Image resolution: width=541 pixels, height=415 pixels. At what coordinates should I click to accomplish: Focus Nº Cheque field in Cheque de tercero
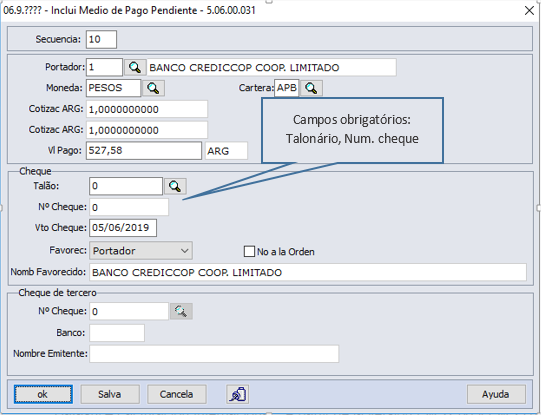point(129,312)
